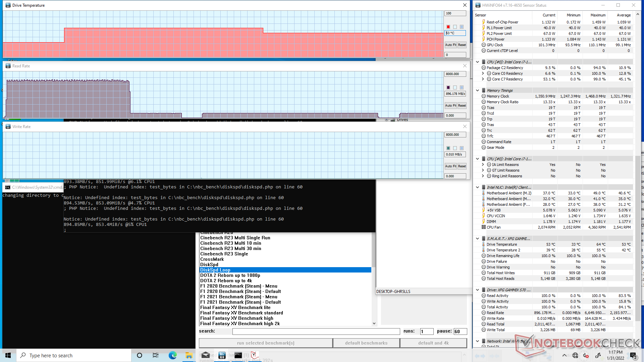Click the Minimum column header
Screen dimensions: 644x362
[x=573, y=15]
